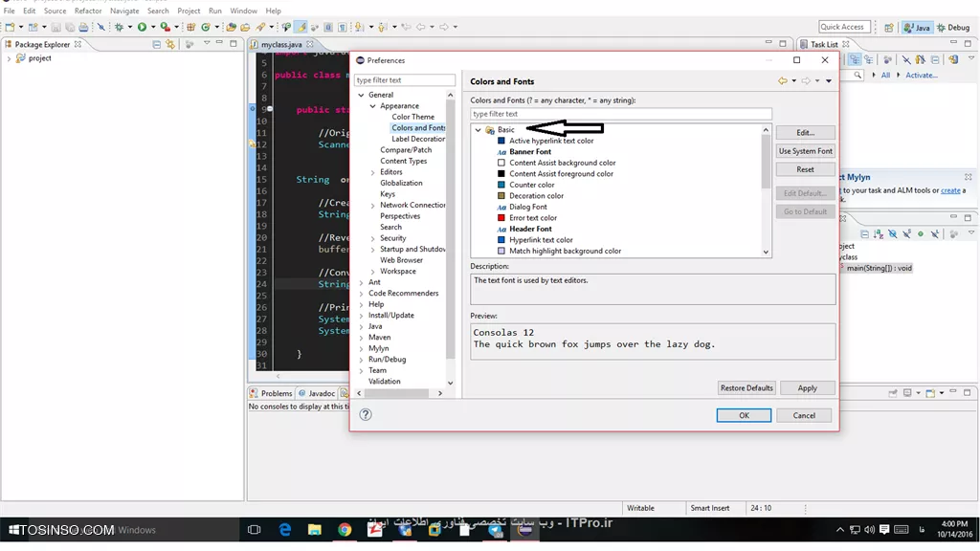The height and width of the screenshot is (551, 980).
Task: Open the Window menu
Action: (x=243, y=11)
